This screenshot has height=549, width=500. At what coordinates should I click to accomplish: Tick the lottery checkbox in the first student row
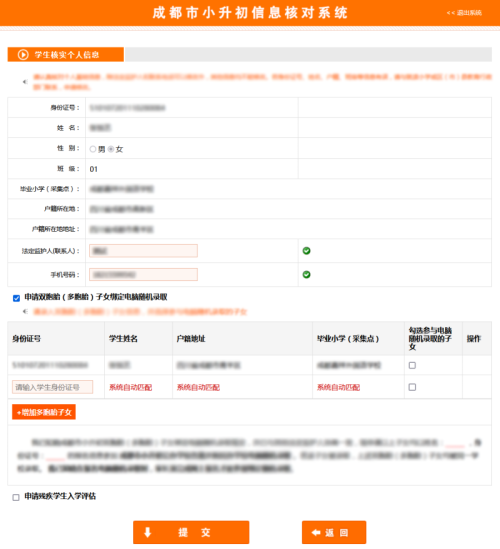412,365
